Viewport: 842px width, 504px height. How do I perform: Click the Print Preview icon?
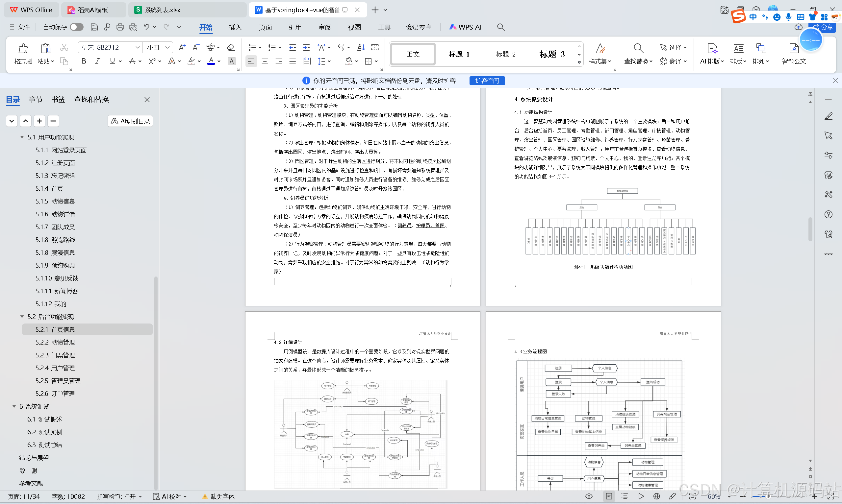133,27
